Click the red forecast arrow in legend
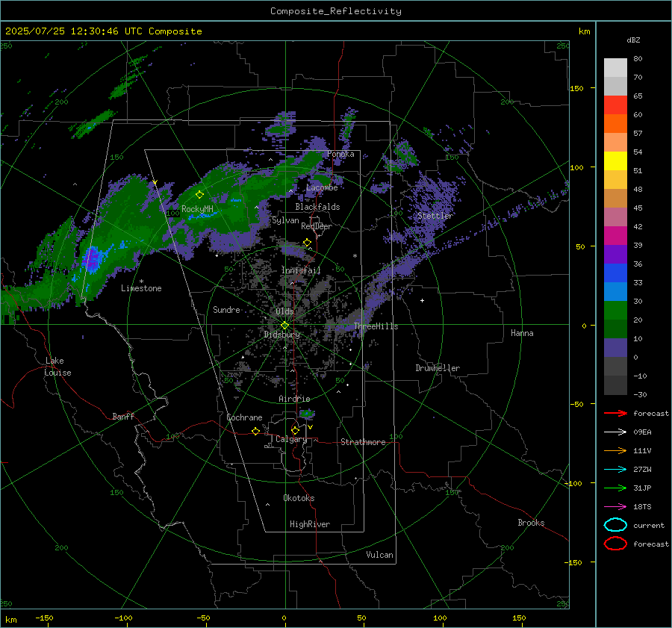Image resolution: width=672 pixels, height=628 pixels. click(615, 413)
